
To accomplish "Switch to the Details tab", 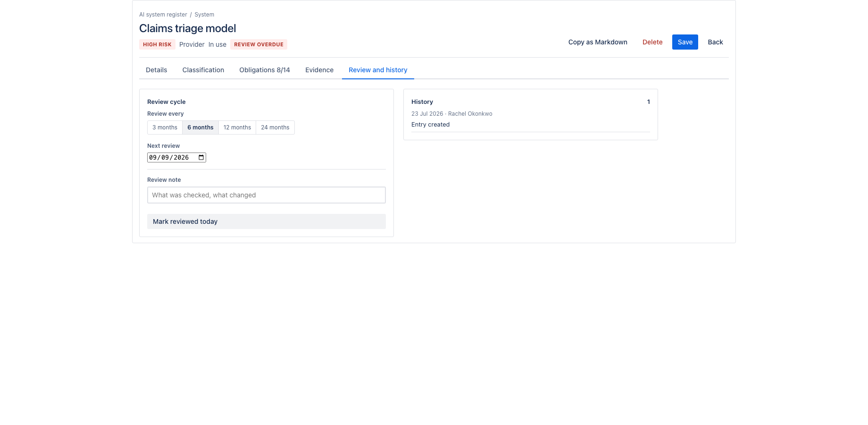I will [157, 70].
